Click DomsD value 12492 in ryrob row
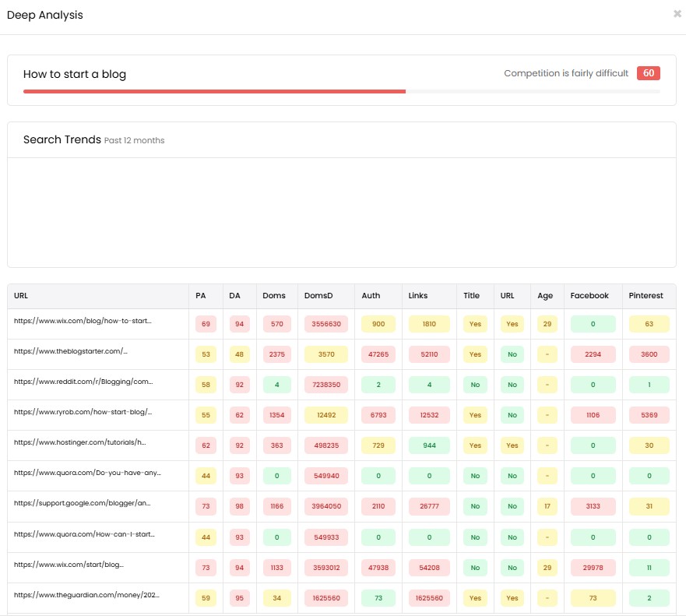This screenshot has height=616, width=686. (326, 415)
